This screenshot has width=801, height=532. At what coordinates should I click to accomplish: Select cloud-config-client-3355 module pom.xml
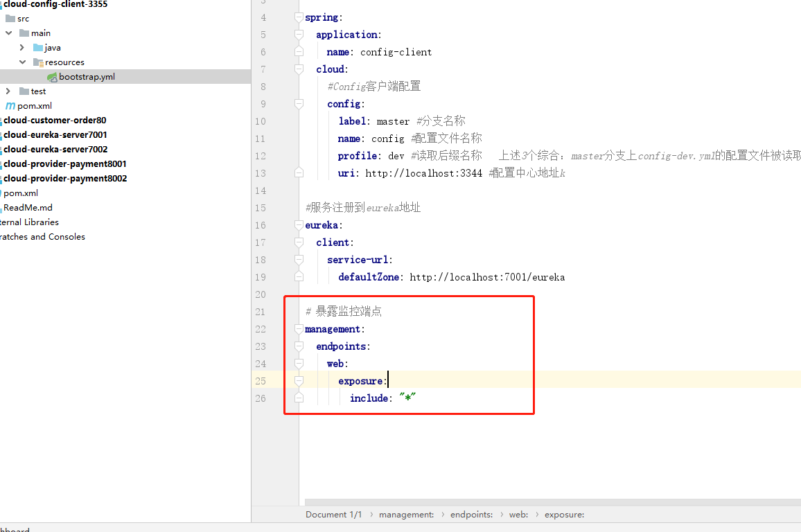tap(35, 106)
